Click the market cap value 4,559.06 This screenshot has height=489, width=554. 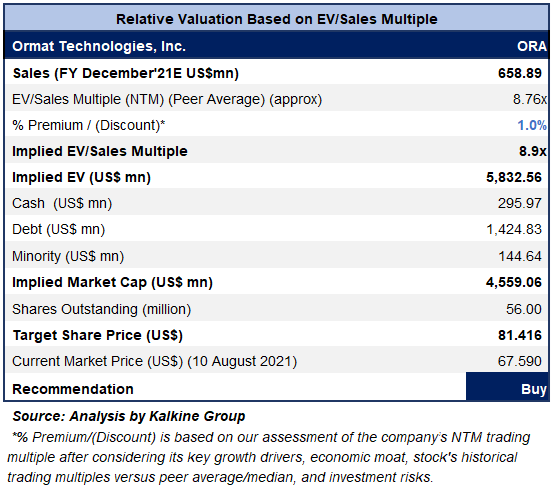514,282
